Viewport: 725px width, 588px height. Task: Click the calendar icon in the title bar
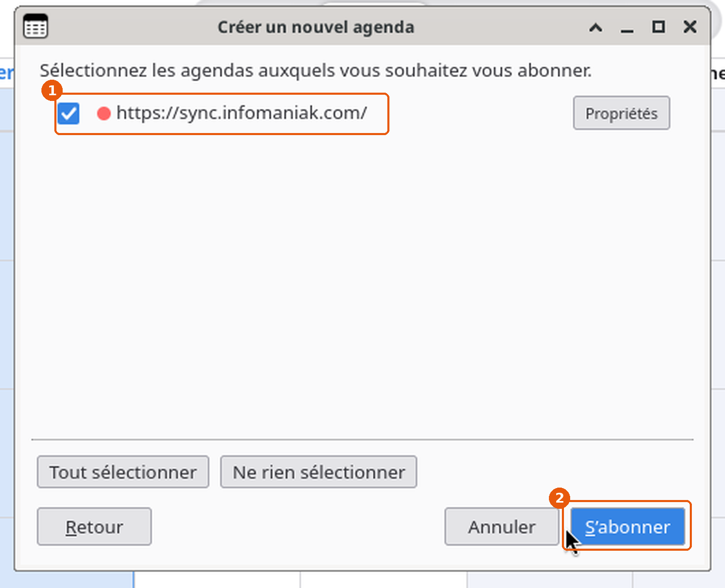(x=36, y=26)
